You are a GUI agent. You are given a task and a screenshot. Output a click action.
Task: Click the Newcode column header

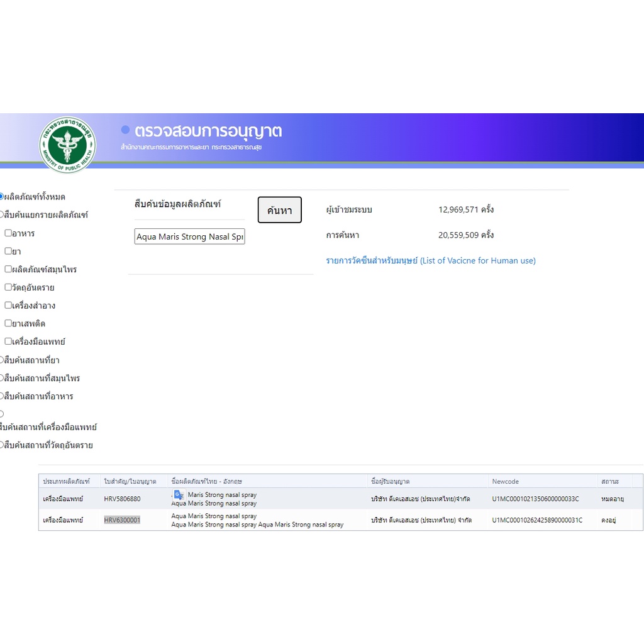tap(506, 481)
